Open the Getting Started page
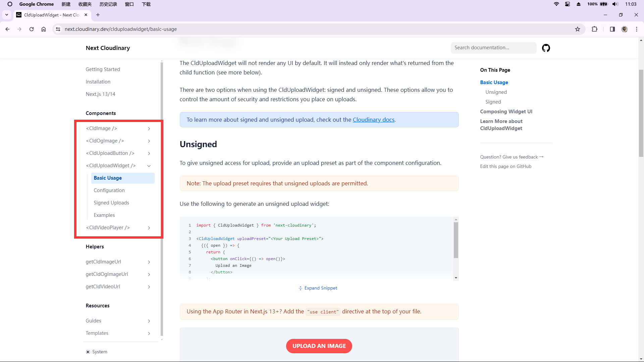The width and height of the screenshot is (644, 362). pyautogui.click(x=103, y=69)
